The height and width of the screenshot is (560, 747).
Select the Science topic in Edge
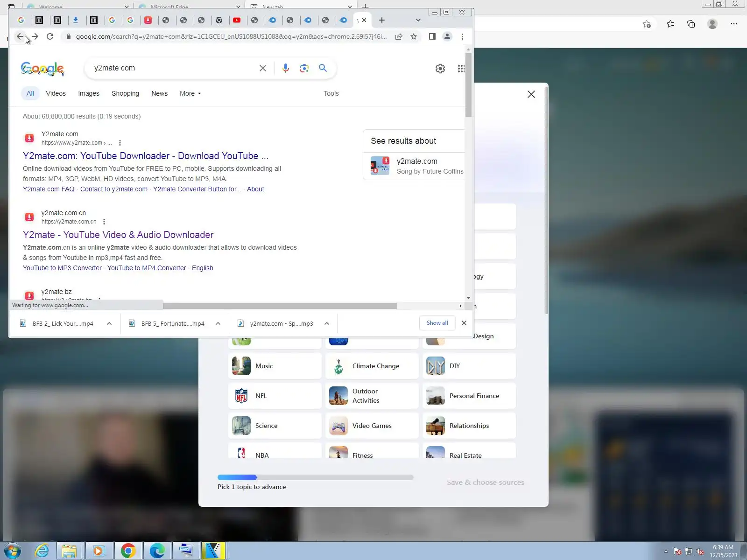[275, 426]
